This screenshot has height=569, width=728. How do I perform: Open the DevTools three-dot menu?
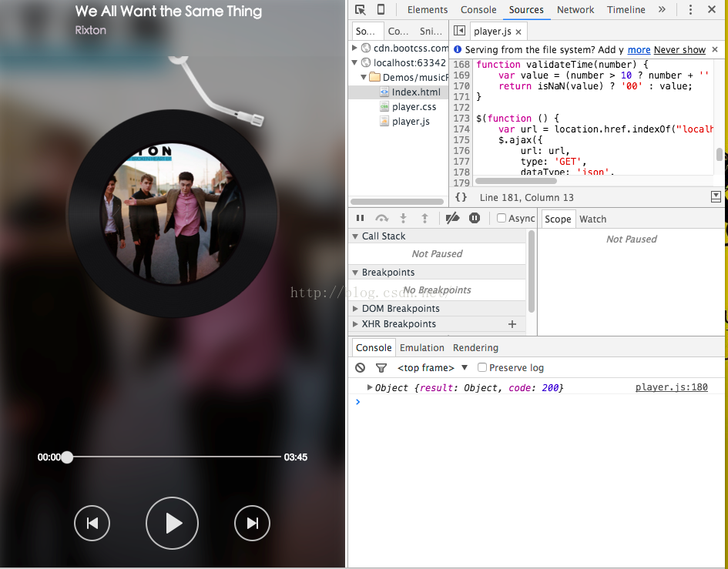(x=690, y=10)
